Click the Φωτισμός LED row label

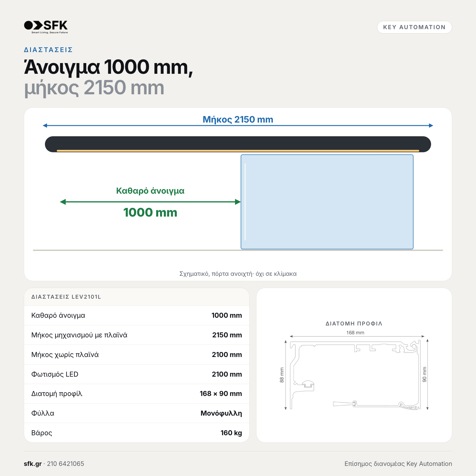55,374
